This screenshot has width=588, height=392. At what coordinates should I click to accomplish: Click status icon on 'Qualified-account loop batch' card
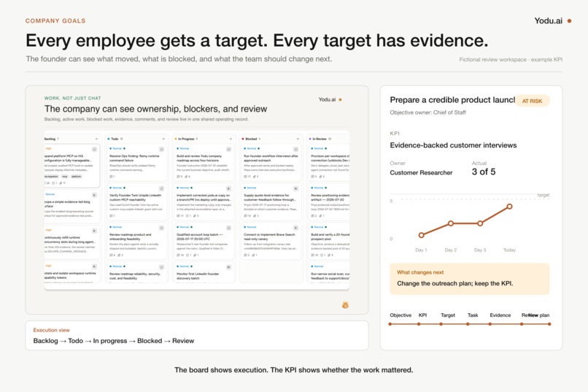(229, 228)
